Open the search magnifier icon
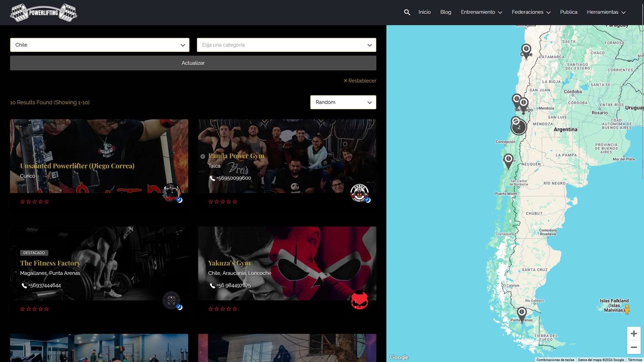This screenshot has height=362, width=644. 407,12
